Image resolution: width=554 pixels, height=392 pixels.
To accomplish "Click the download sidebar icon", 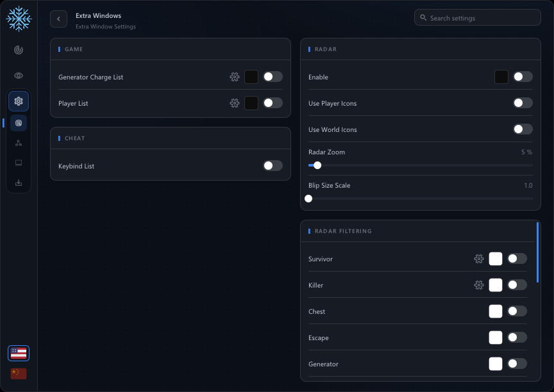I will point(19,183).
